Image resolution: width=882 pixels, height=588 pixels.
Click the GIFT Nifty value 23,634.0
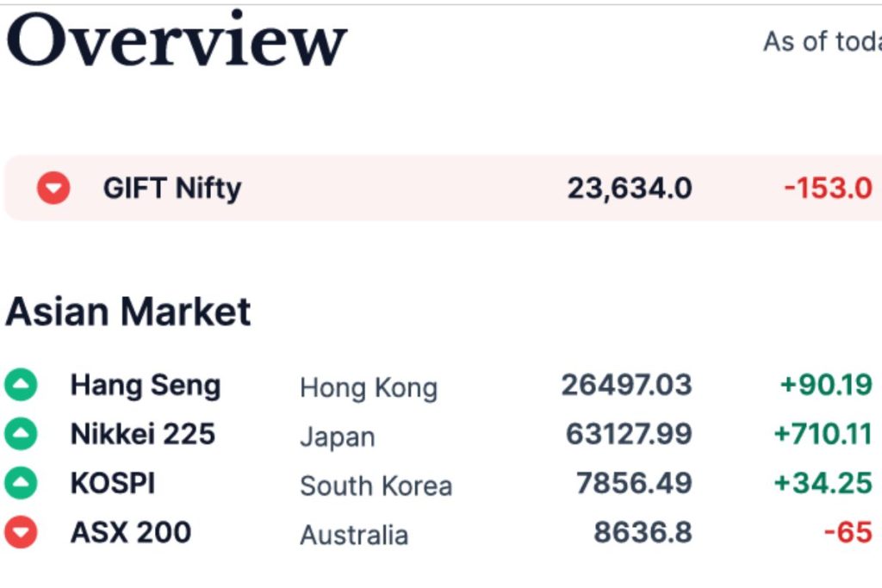pos(630,189)
